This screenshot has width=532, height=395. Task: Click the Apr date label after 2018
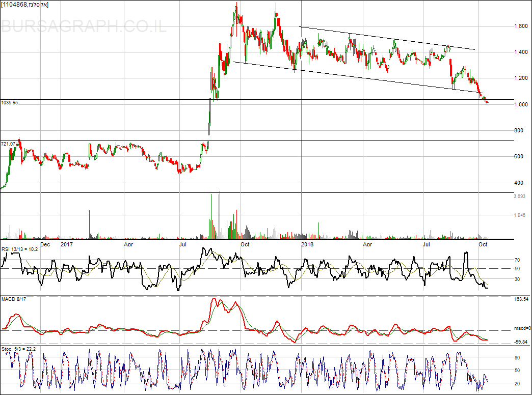[x=367, y=244]
